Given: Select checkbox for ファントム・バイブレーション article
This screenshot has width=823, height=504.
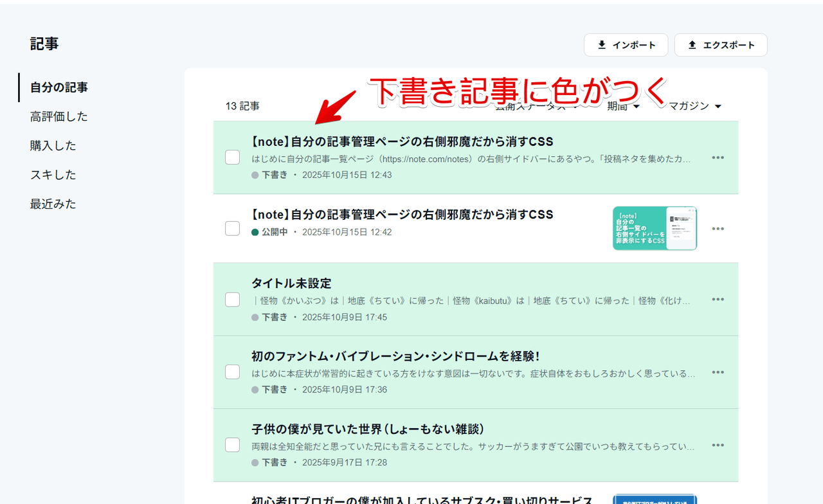Looking at the screenshot, I should (232, 372).
